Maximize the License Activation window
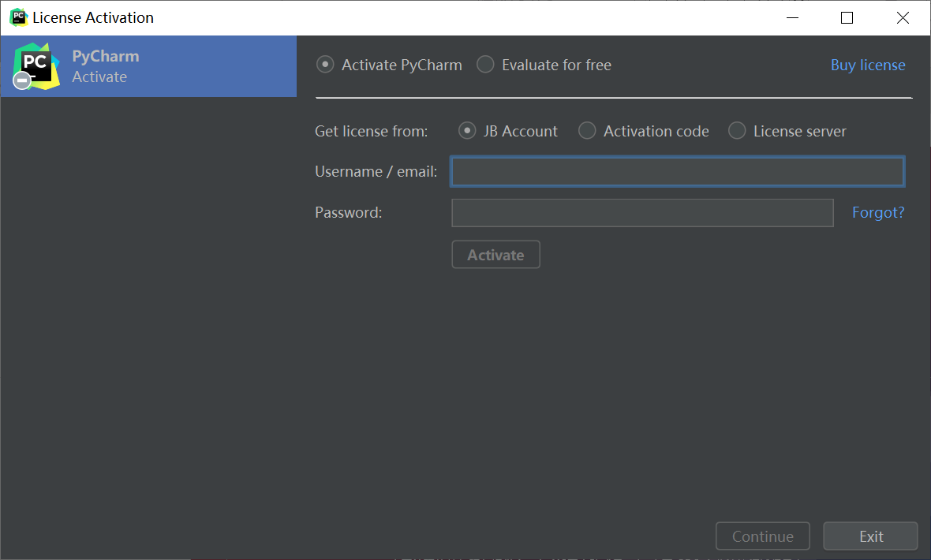931x560 pixels. pos(847,18)
